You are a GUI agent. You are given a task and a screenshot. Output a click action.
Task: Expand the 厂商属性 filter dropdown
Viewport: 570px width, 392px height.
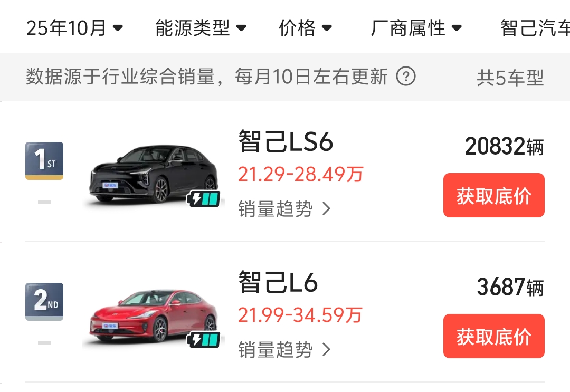coord(416,28)
